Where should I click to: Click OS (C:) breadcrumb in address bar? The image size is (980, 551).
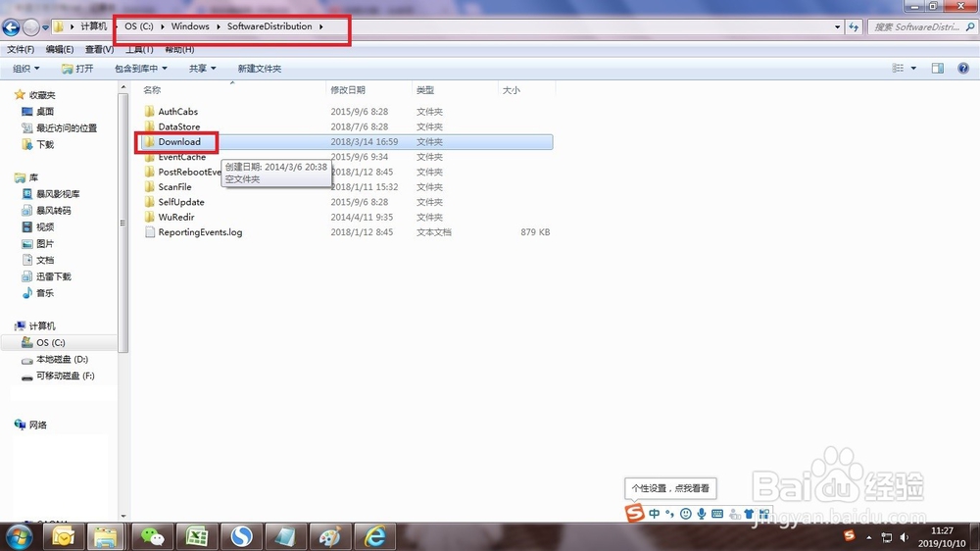point(139,26)
